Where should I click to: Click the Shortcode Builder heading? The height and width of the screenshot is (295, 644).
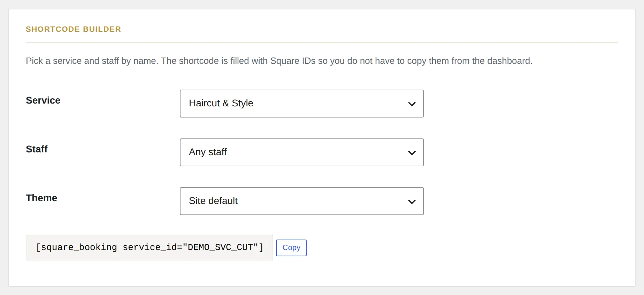point(74,29)
